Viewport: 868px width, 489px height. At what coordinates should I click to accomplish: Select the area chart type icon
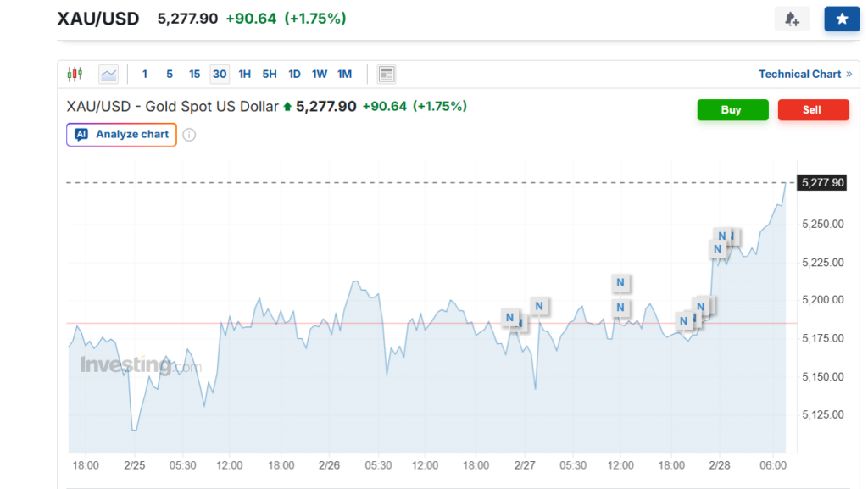coord(108,75)
